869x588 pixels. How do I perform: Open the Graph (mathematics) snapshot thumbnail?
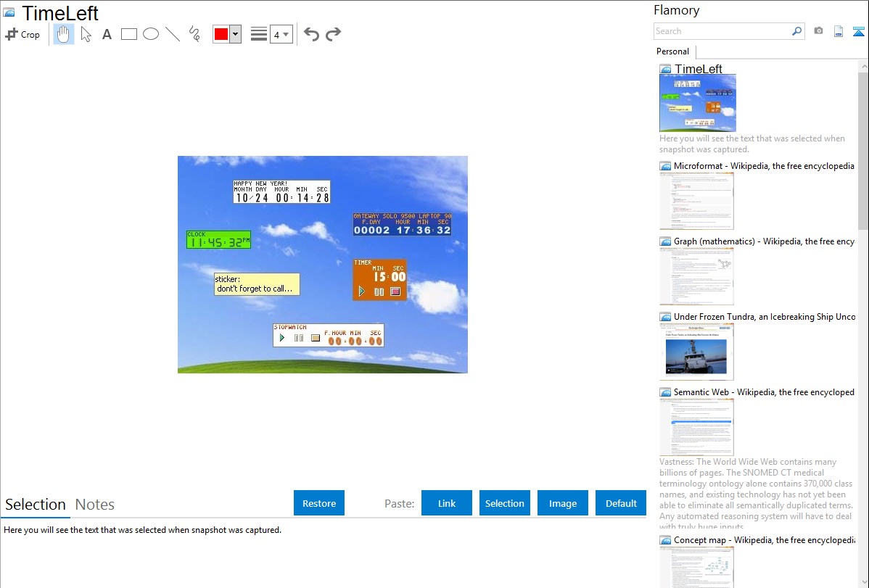click(x=696, y=276)
